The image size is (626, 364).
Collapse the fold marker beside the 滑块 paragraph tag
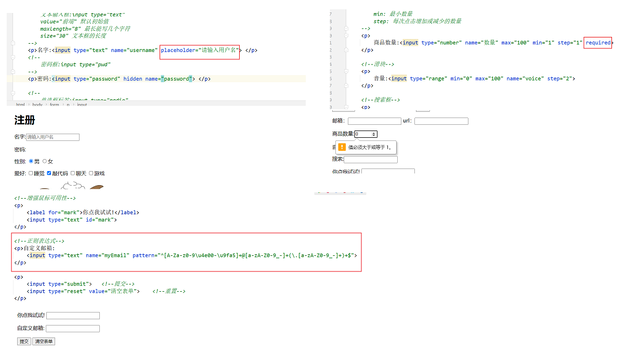point(346,71)
